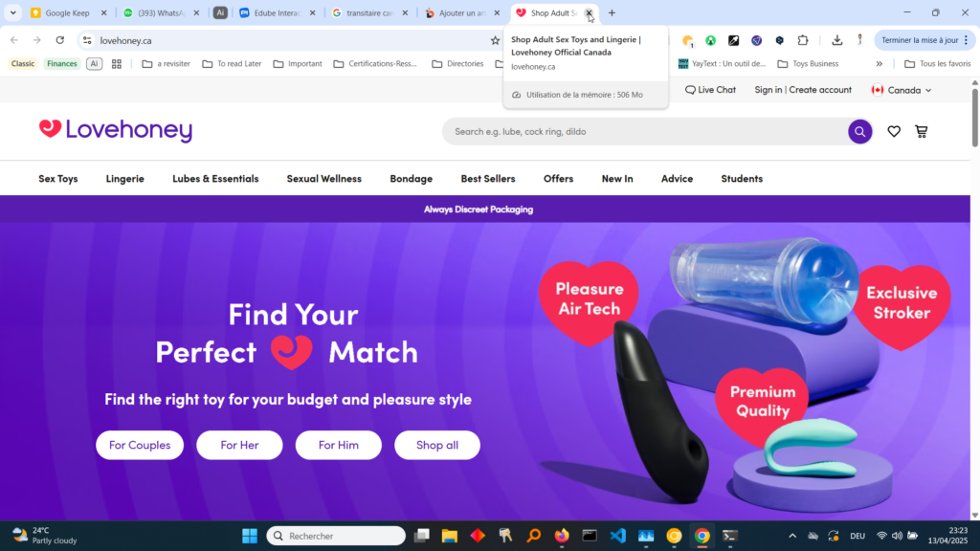The width and height of the screenshot is (980, 551).
Task: Bookmark the page with the star icon
Action: tap(495, 40)
